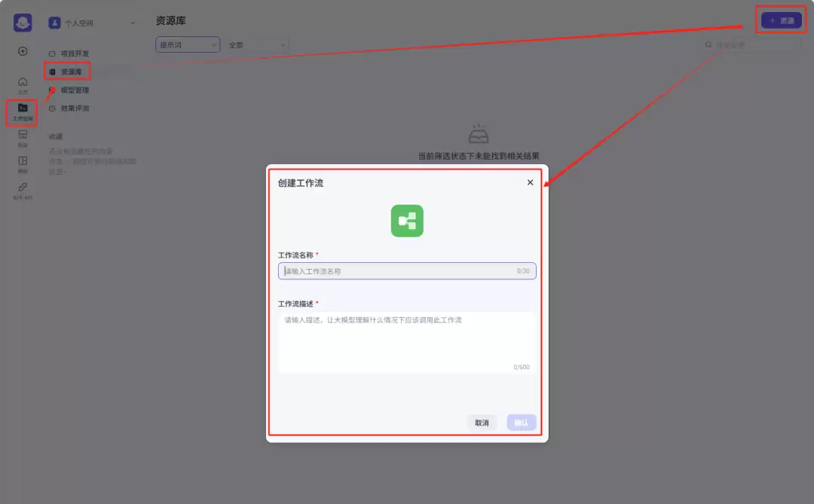Click the search magnifier icon

708,44
